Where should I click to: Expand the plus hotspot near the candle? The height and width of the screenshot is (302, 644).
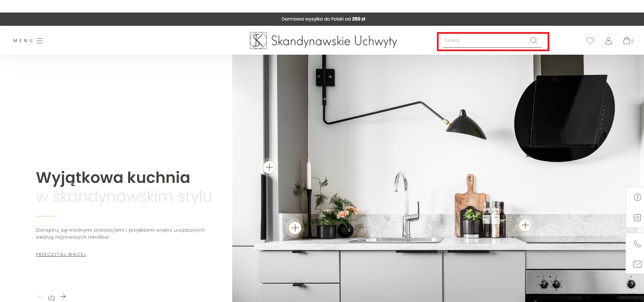[269, 168]
